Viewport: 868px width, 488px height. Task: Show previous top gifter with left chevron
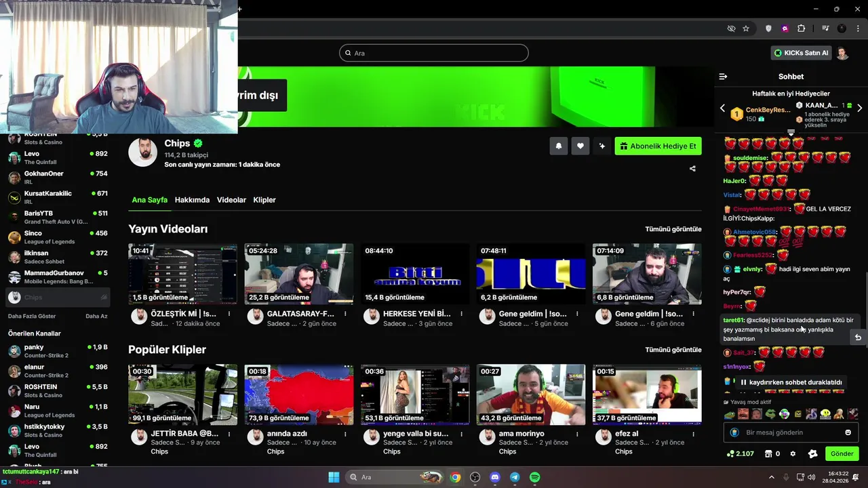[x=722, y=108]
